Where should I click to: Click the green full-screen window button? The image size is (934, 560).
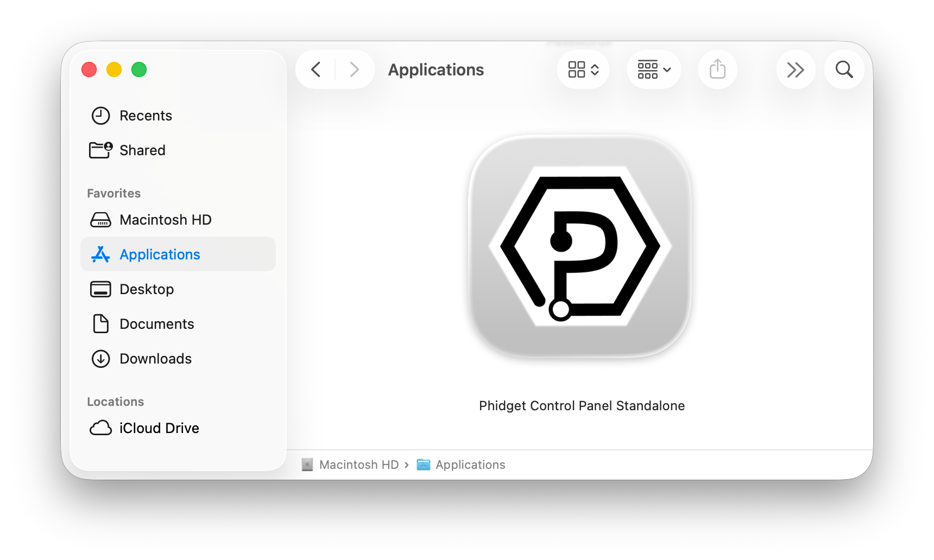point(139,69)
